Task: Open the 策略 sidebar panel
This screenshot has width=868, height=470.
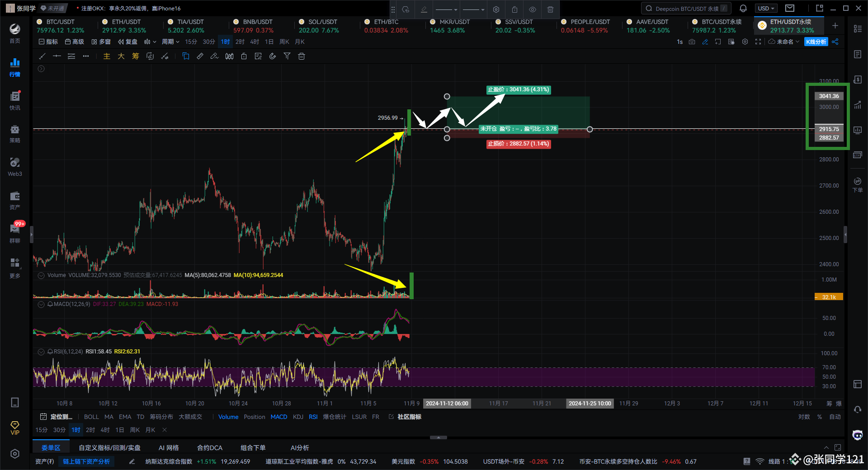Action: (14, 133)
